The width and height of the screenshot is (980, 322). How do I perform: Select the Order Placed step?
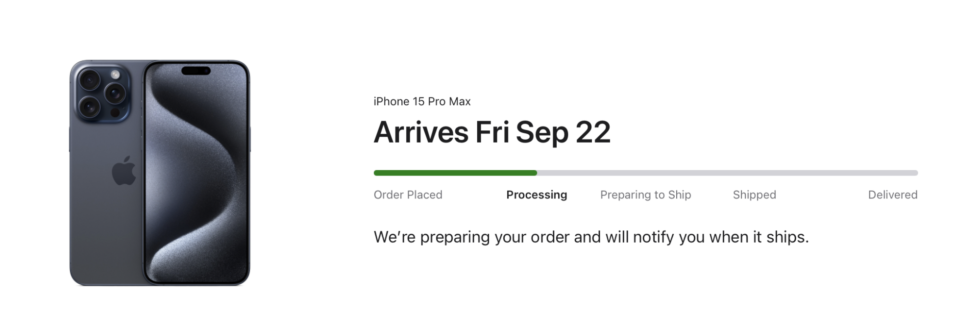tap(408, 195)
